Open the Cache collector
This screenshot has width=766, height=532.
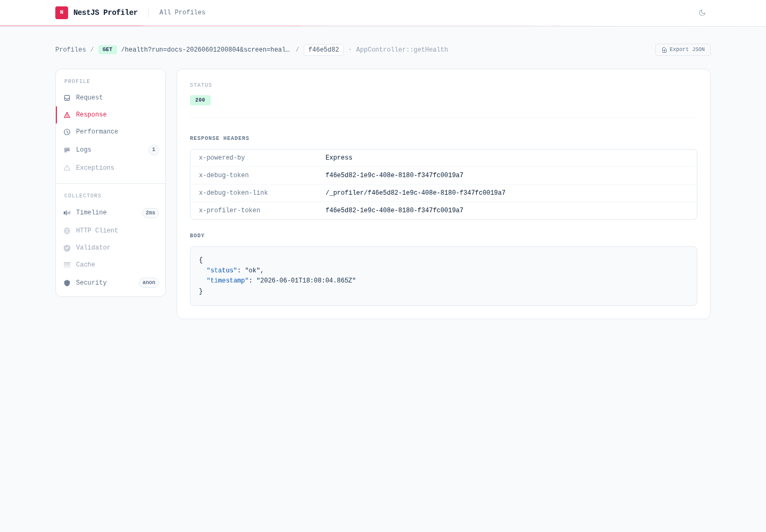111,265
